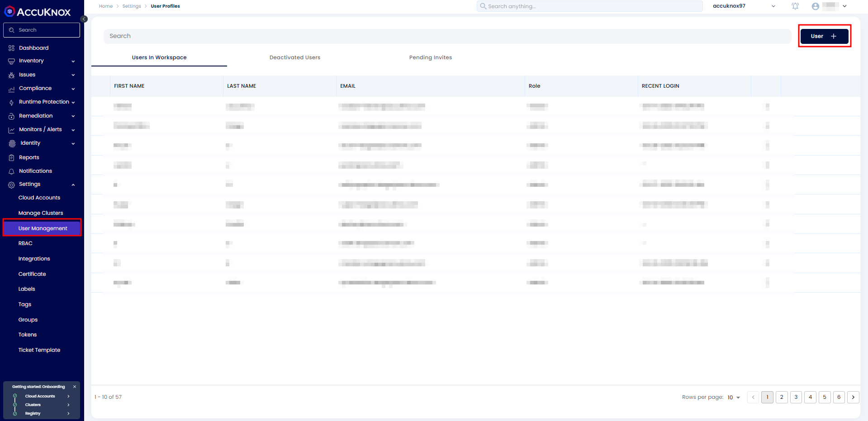
Task: Click the Compliance chart icon
Action: tap(11, 89)
